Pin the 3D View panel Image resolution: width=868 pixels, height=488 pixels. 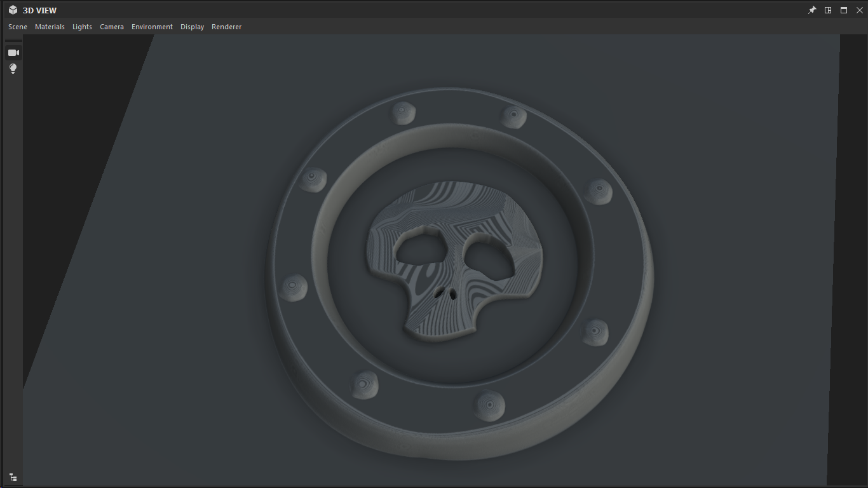tap(812, 10)
